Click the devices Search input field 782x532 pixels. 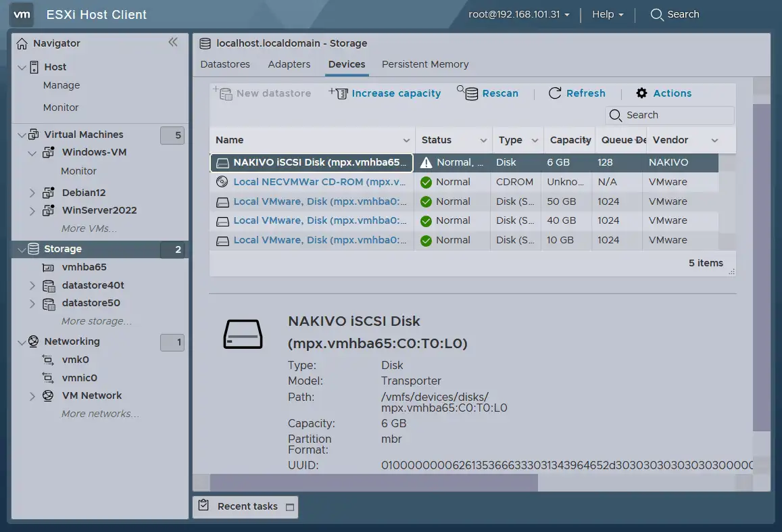coord(670,115)
